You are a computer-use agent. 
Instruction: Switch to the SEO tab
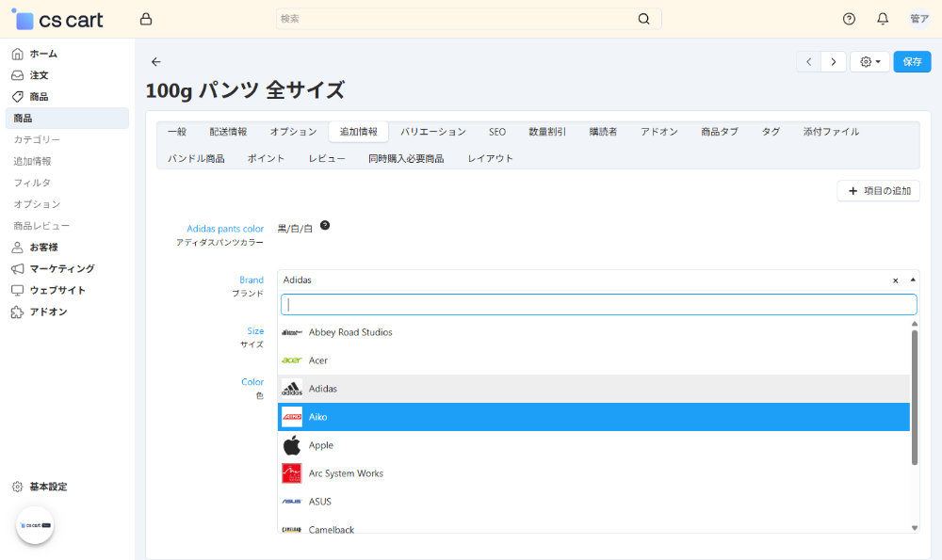click(x=496, y=132)
